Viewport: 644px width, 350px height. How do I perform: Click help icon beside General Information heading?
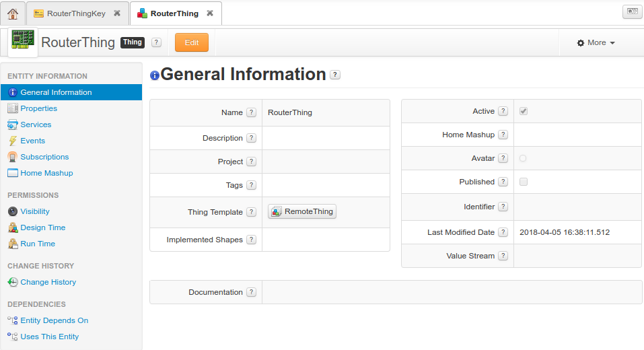335,75
